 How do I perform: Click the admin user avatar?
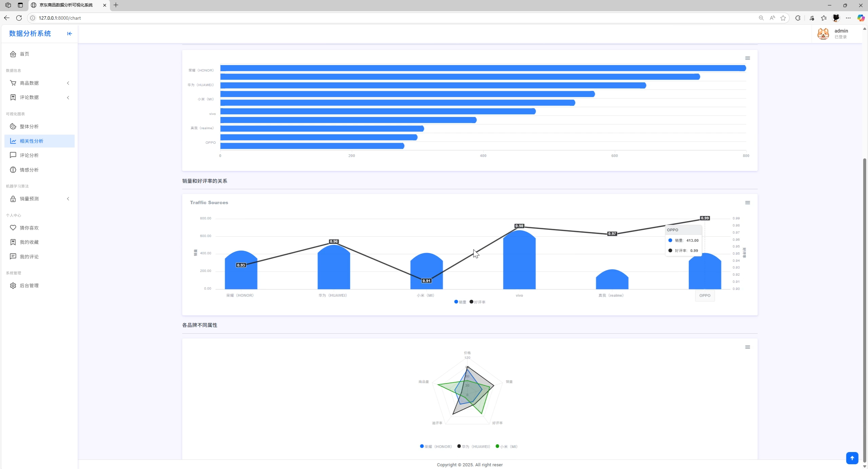tap(823, 34)
